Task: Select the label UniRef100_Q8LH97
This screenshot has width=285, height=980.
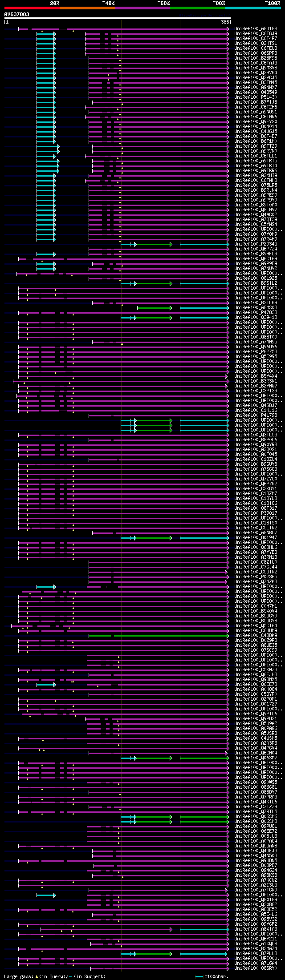Action: pyautogui.click(x=256, y=210)
